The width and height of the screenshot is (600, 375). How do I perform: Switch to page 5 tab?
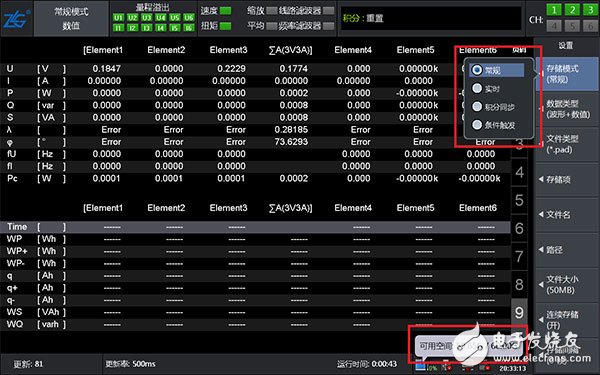tap(519, 200)
